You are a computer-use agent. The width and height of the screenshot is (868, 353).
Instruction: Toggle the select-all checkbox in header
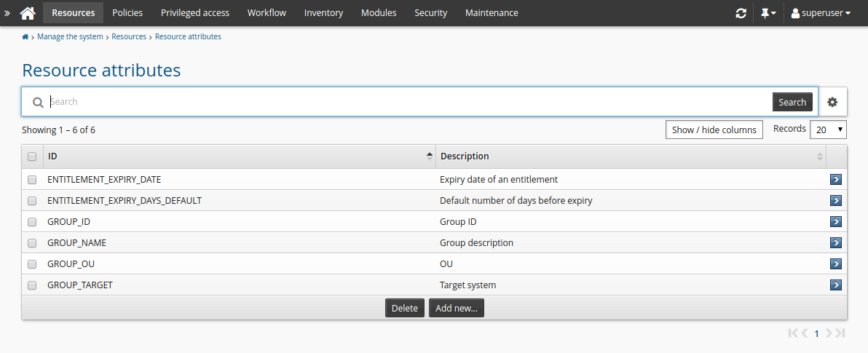pyautogui.click(x=32, y=156)
